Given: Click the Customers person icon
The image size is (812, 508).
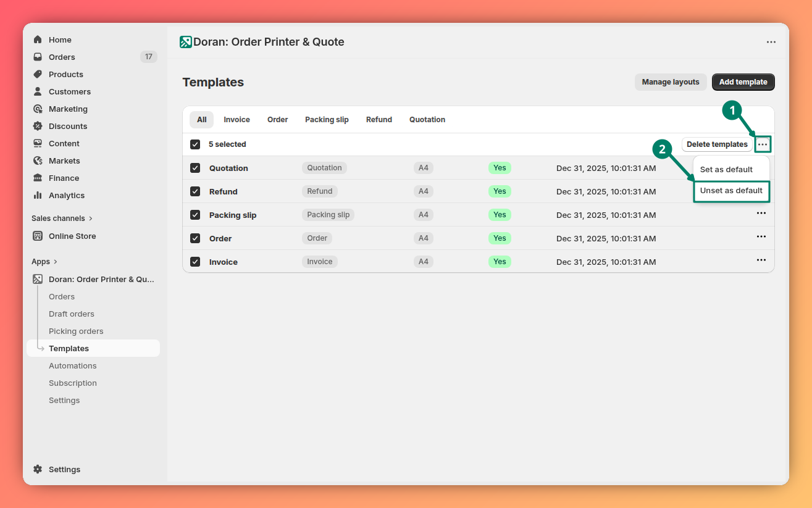Looking at the screenshot, I should click(38, 91).
